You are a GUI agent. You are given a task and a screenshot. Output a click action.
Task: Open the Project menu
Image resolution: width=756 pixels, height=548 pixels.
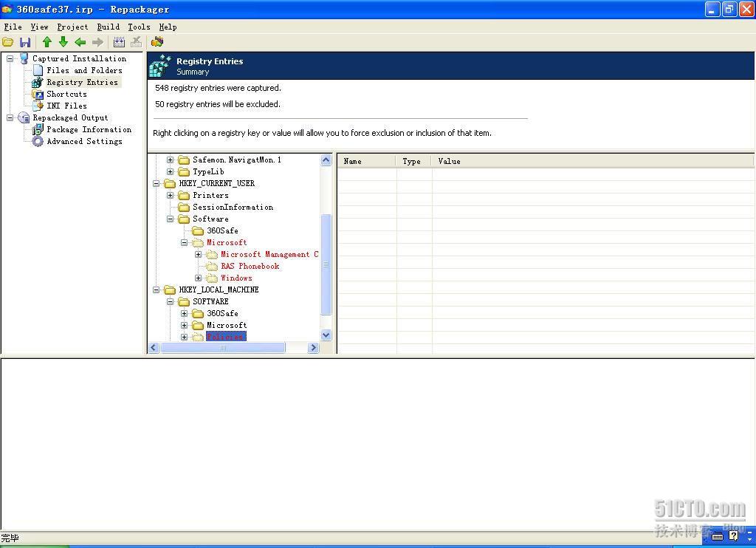pyautogui.click(x=72, y=27)
